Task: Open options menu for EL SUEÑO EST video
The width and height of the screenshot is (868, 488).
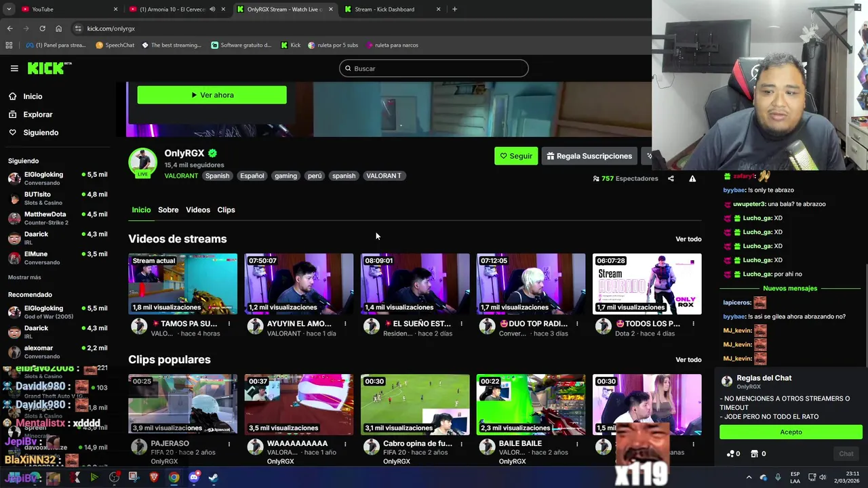Action: pos(461,324)
